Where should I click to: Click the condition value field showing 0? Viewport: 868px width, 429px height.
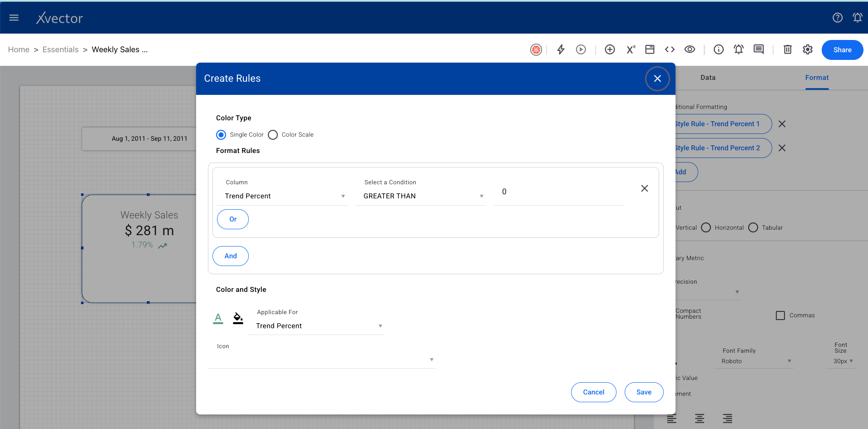tap(559, 192)
